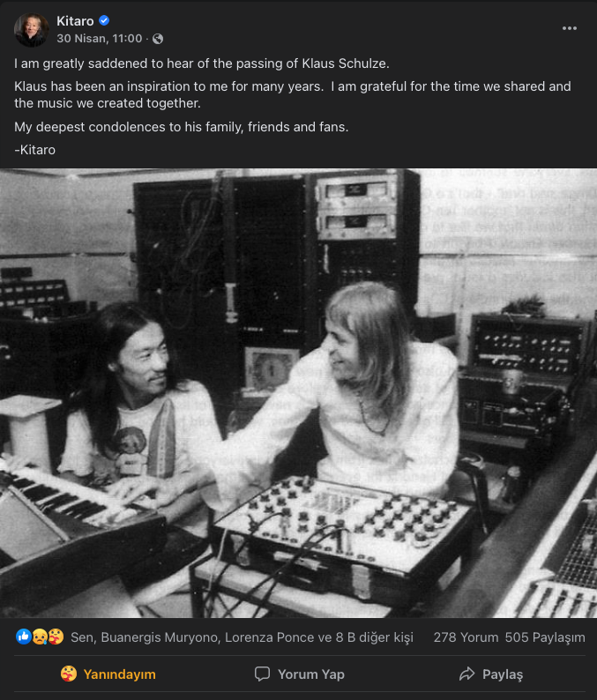Image resolution: width=597 pixels, height=700 pixels.
Task: Open the 278 Yorum comments count
Action: (x=466, y=637)
